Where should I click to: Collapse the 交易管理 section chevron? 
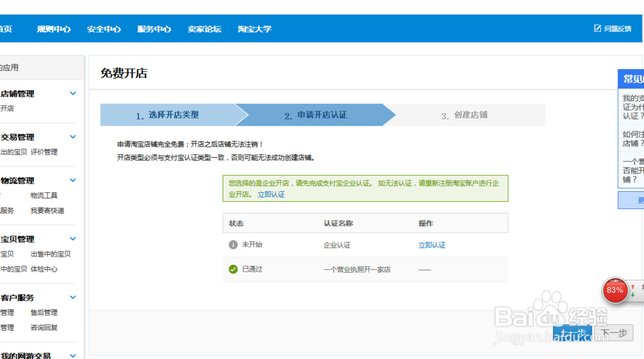tap(73, 137)
